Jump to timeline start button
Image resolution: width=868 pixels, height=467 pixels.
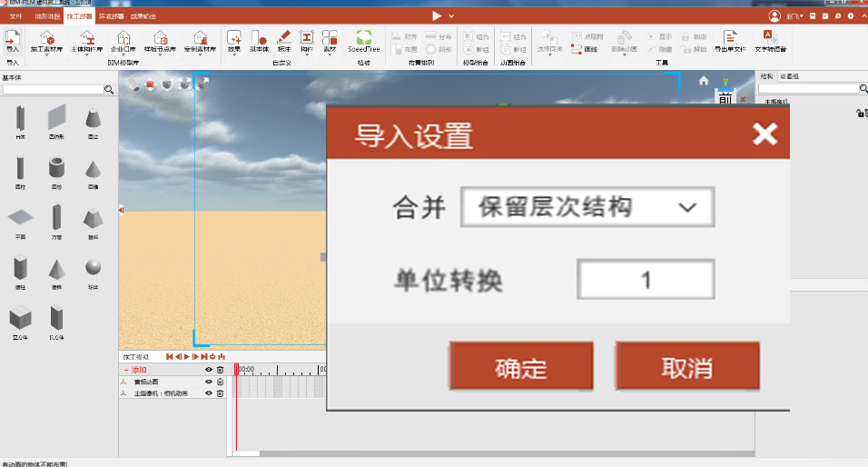coord(170,357)
